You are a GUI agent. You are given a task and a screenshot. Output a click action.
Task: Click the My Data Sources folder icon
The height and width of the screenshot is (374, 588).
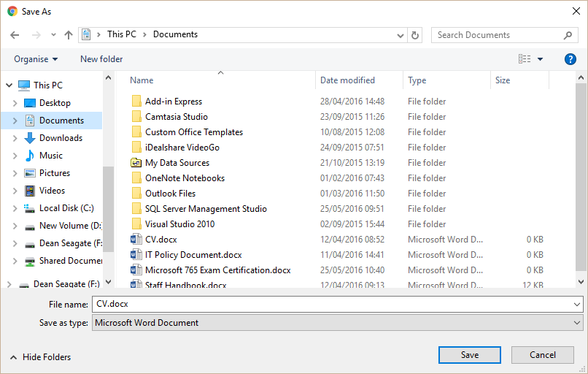click(x=136, y=163)
